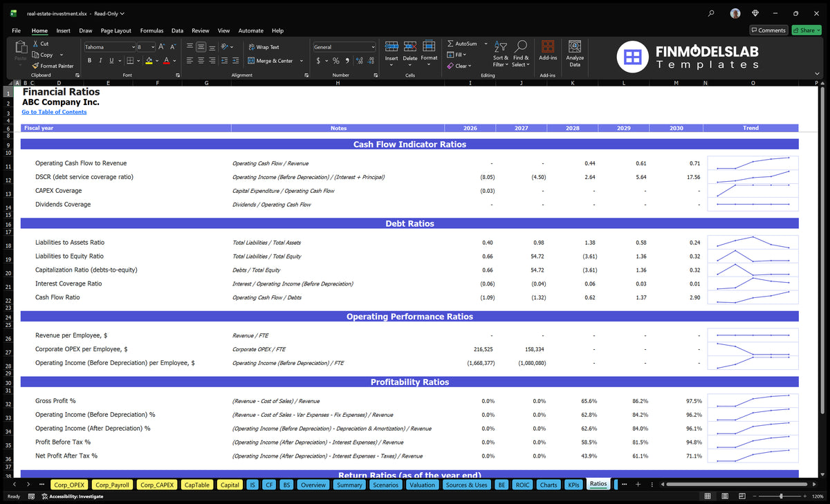The height and width of the screenshot is (504, 830).
Task: Open the Find & Select dropdown
Action: [521, 53]
